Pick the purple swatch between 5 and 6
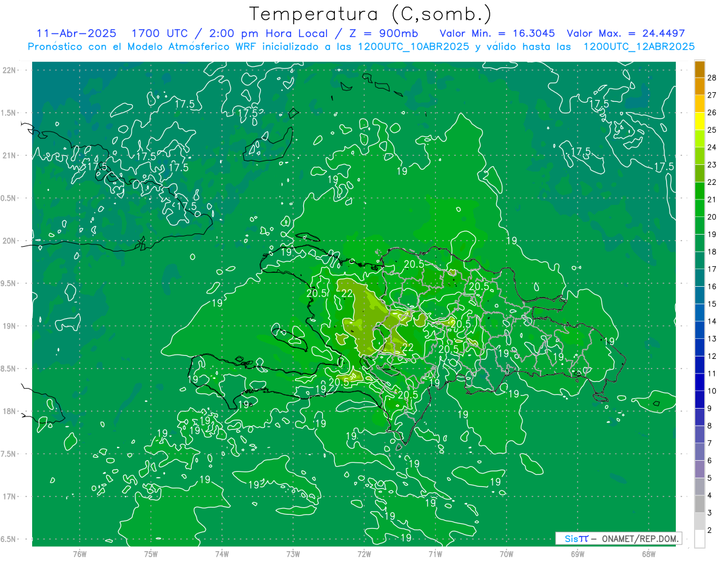The image size is (728, 562). [699, 469]
